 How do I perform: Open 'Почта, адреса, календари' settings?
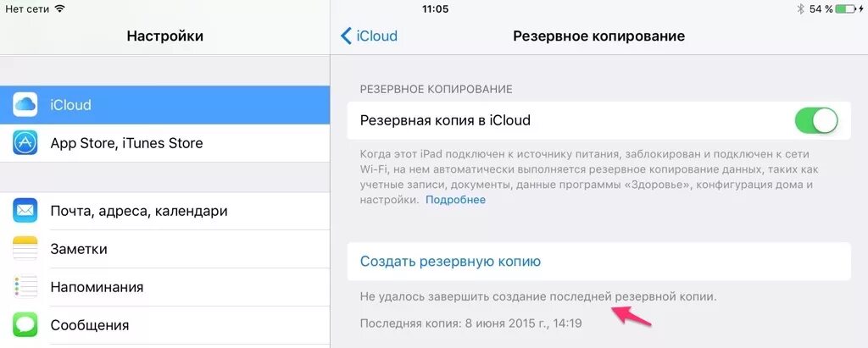(x=165, y=211)
